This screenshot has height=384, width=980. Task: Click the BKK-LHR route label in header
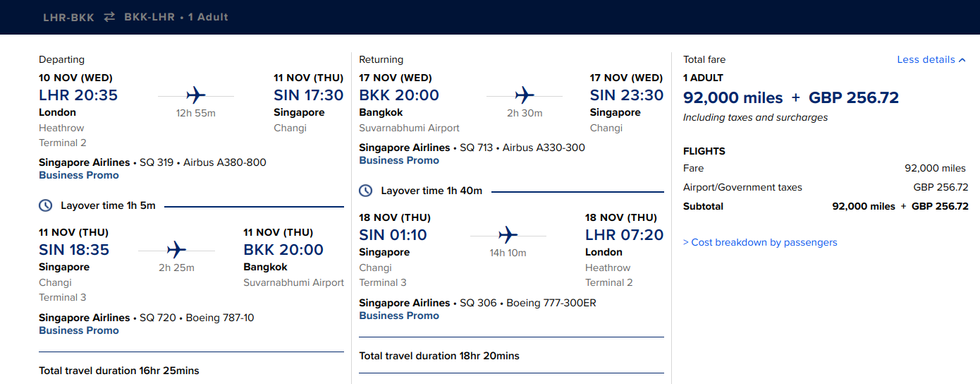pyautogui.click(x=149, y=17)
